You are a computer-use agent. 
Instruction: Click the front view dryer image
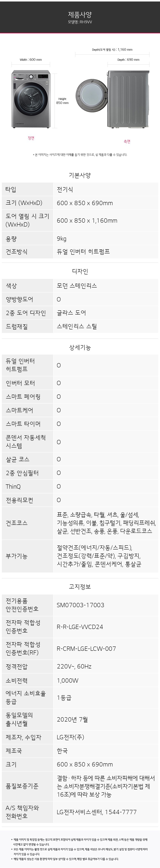click(31, 99)
